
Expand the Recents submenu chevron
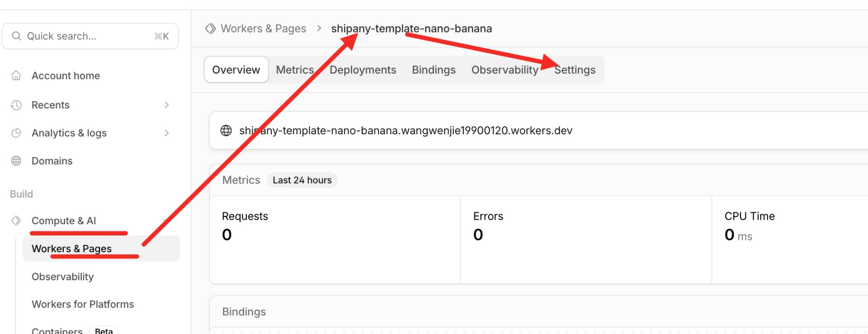click(166, 105)
